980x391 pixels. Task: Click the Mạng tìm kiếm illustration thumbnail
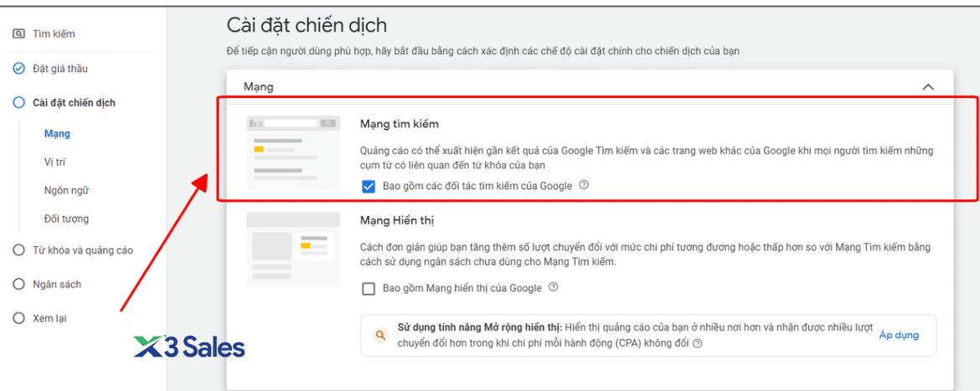(x=293, y=152)
